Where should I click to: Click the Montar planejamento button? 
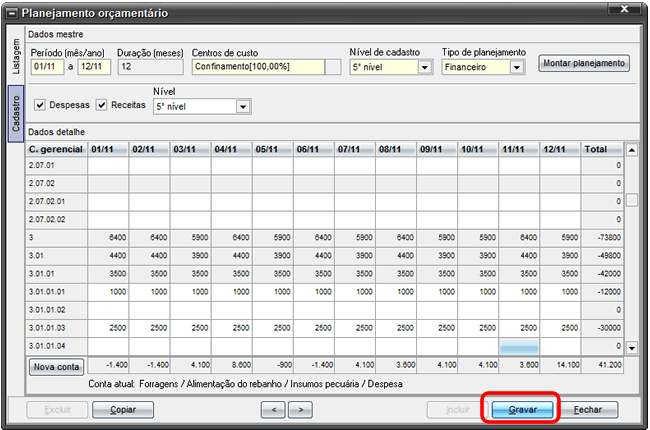click(x=584, y=63)
